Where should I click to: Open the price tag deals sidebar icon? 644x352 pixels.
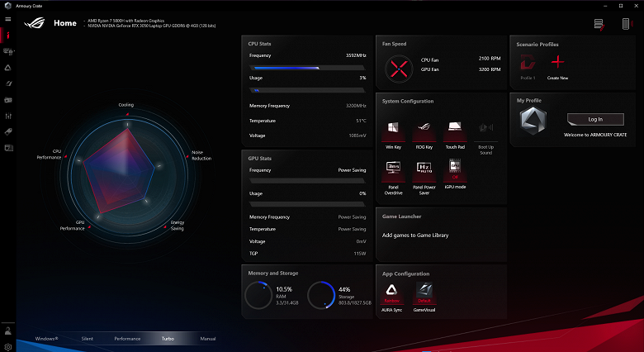8,131
